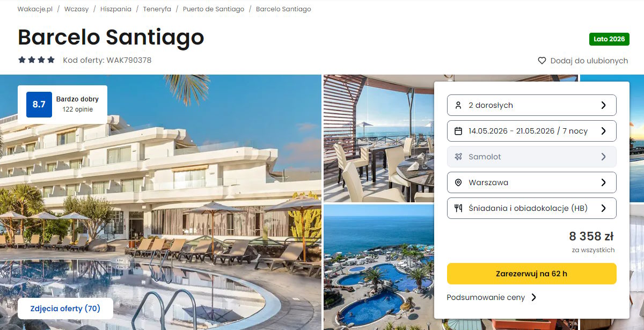Open the Śniadania i obiadokolacje (HB) meal dropdown
Image resolution: width=644 pixels, height=330 pixels.
[531, 208]
